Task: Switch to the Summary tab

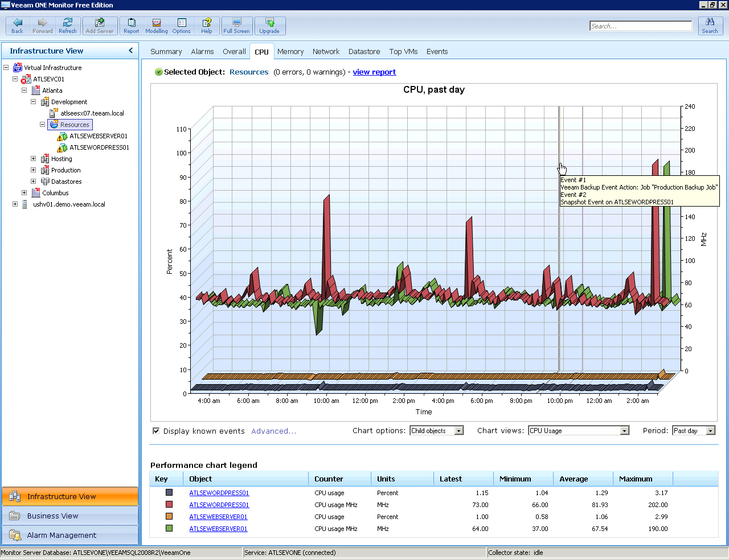Action: 166,52
